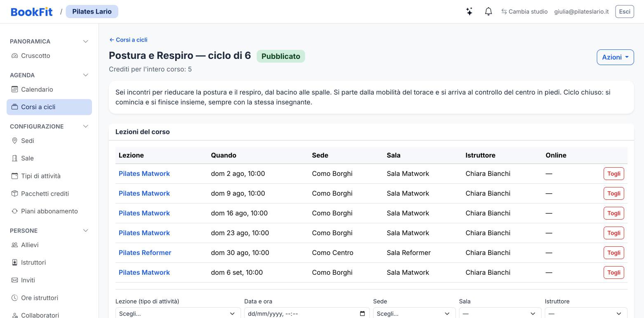Collapse the CONFIGURAZIONE section
Viewport: 644px width, 318px height.
[86, 126]
